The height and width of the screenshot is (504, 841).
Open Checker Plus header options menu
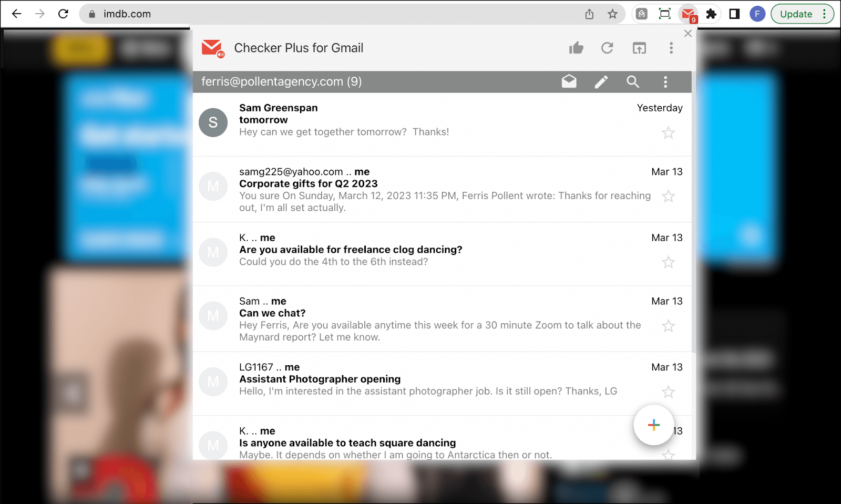pyautogui.click(x=671, y=48)
